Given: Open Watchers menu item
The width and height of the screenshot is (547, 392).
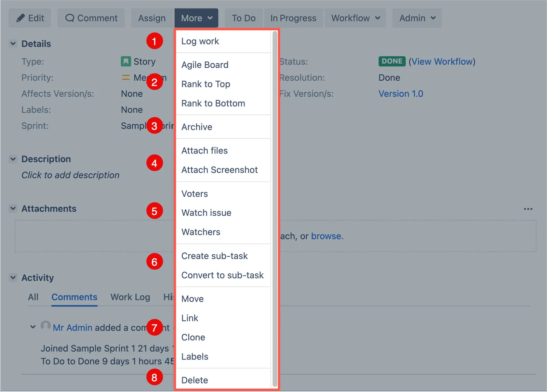Looking at the screenshot, I should coord(224,232).
